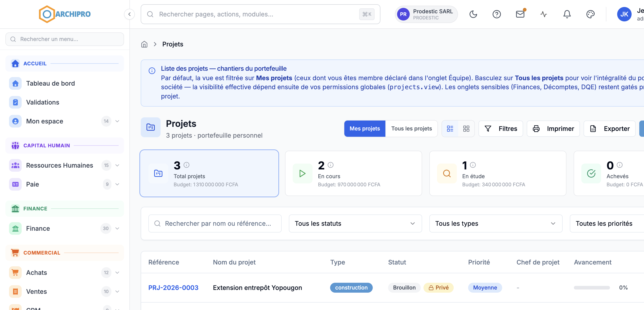Click the Imprimer button
The width and height of the screenshot is (644, 310).
tap(553, 129)
